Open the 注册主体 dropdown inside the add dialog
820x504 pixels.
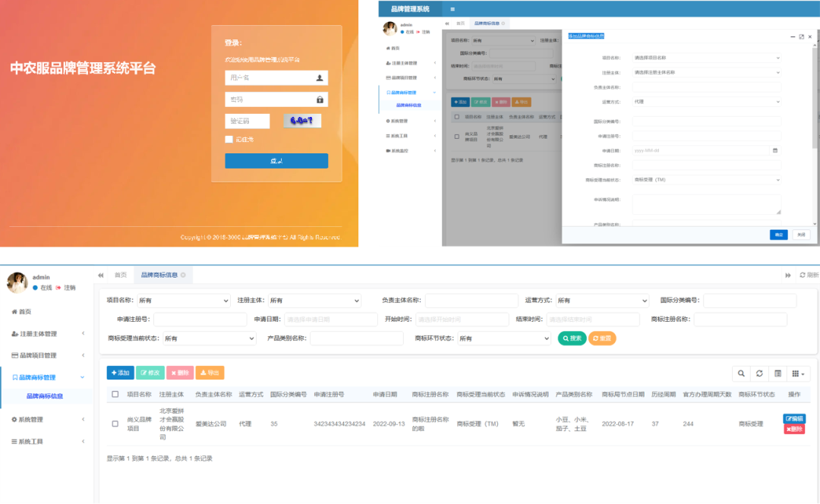[x=707, y=72]
